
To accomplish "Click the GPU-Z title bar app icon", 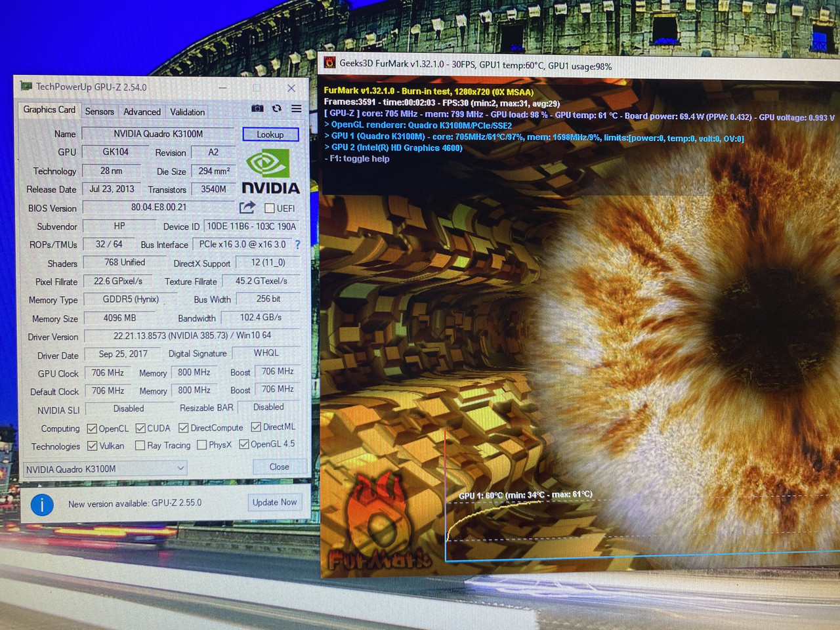I will (x=26, y=86).
